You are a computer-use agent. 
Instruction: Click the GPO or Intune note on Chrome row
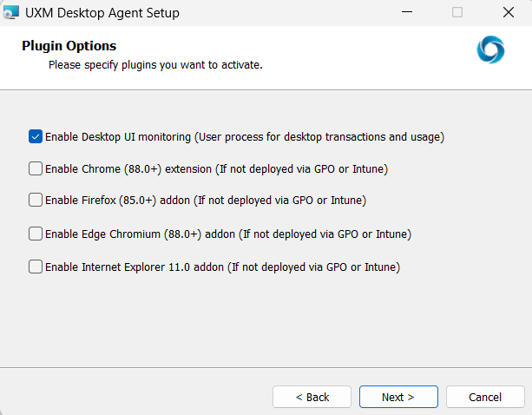pyautogui.click(x=307, y=168)
